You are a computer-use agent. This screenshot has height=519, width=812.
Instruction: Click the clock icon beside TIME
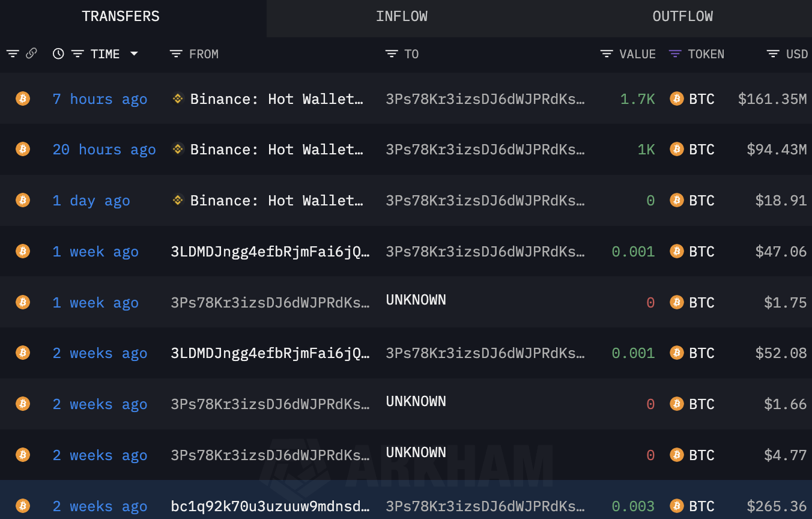click(58, 54)
